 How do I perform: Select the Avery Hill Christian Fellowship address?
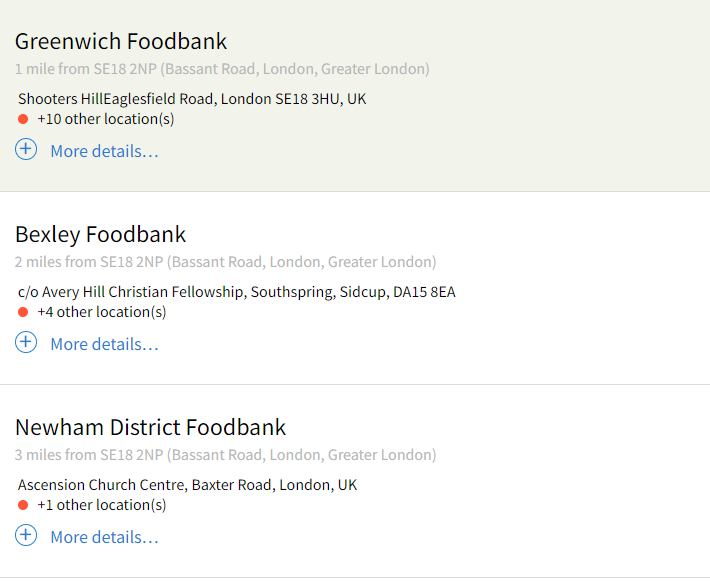pos(236,292)
